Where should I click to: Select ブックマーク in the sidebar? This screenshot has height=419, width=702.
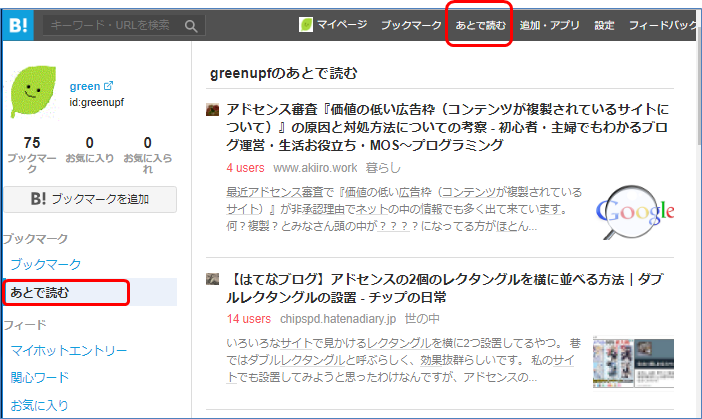click(x=46, y=264)
